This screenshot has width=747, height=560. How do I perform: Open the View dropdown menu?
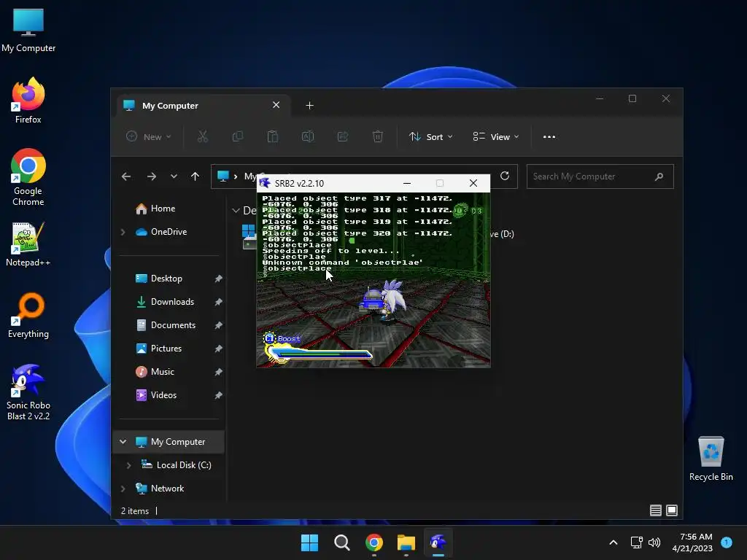[496, 136]
